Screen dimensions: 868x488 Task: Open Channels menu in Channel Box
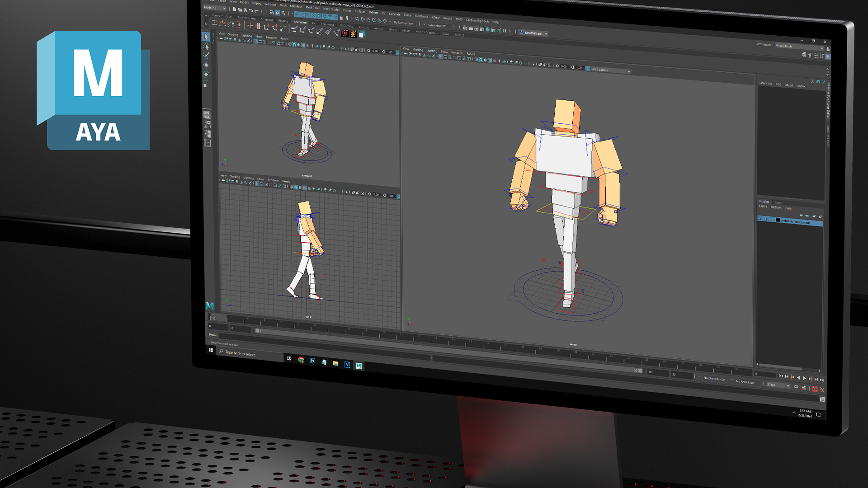(765, 83)
